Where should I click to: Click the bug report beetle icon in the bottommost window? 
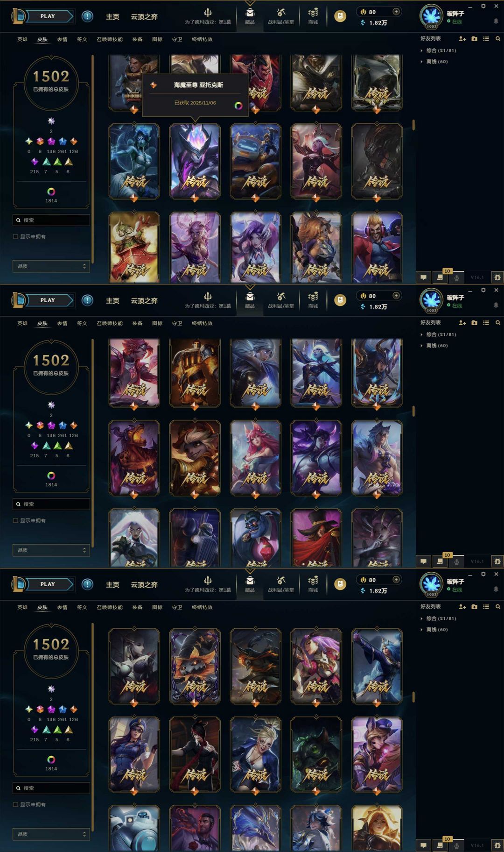pos(497,845)
